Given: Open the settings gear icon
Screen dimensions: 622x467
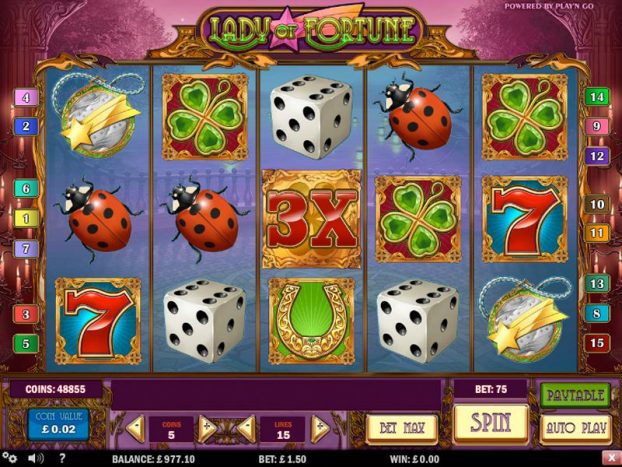Looking at the screenshot, I should click(x=10, y=458).
